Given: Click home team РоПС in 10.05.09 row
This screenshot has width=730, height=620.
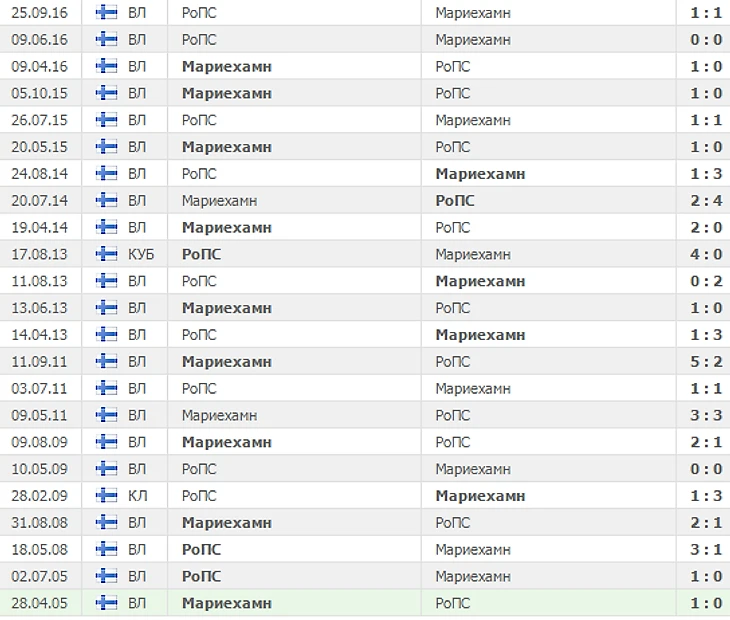Looking at the screenshot, I should (x=199, y=469).
